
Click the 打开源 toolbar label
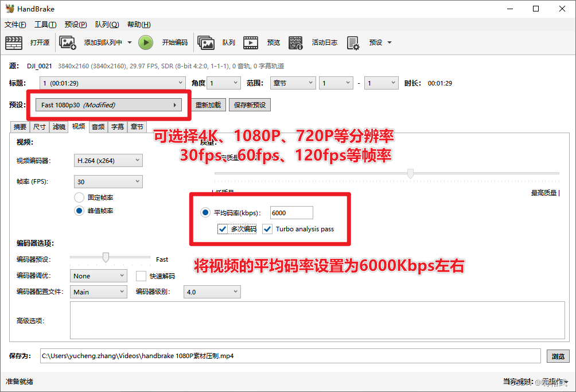pos(40,42)
